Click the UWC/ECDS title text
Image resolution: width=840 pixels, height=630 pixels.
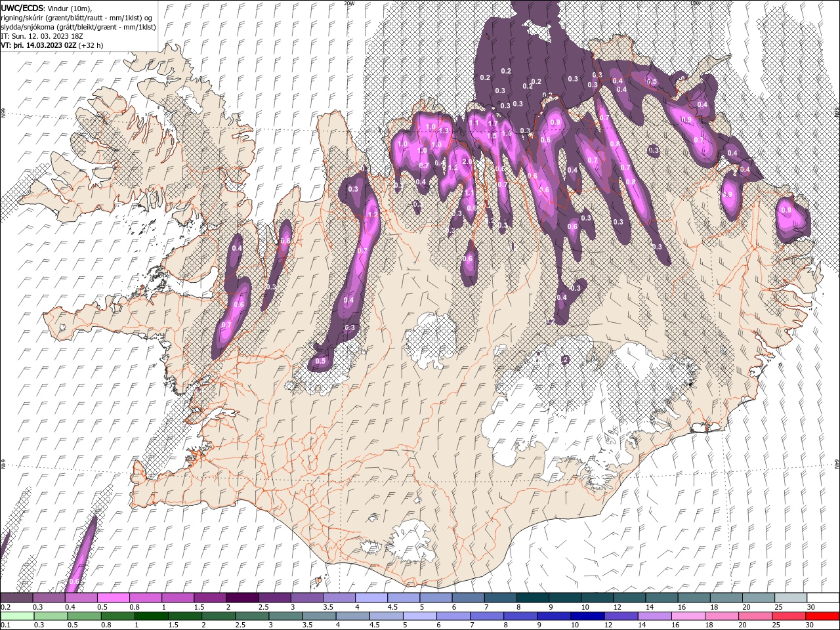tap(22, 7)
